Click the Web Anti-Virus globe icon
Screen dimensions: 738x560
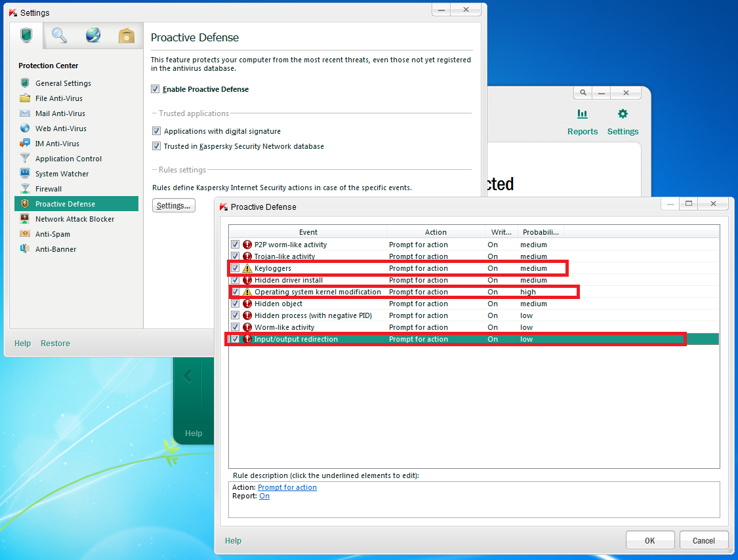25,128
